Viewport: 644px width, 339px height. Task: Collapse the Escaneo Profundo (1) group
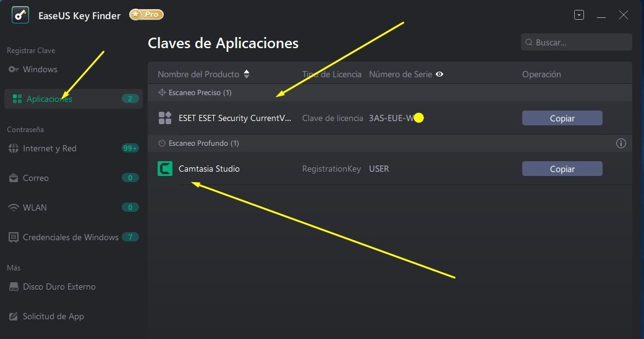(390, 143)
